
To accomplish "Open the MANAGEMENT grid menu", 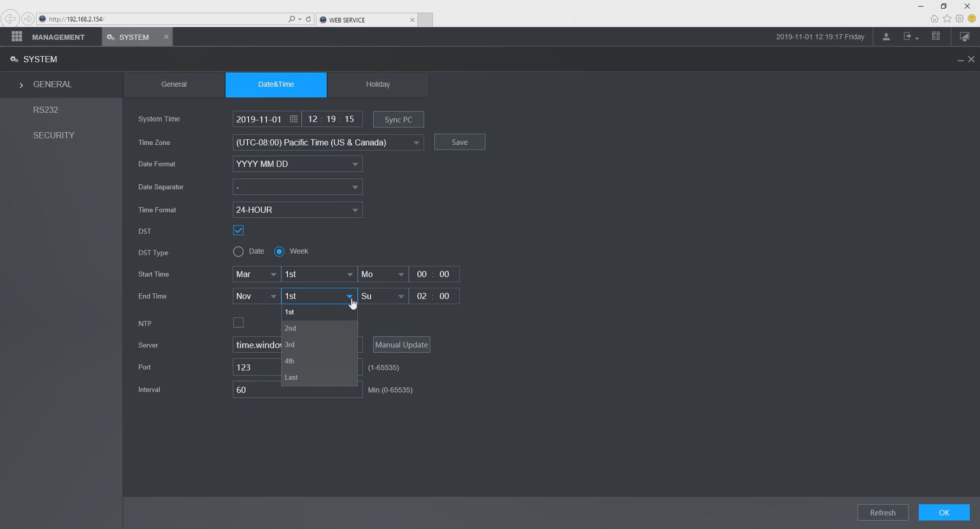I will [x=17, y=37].
